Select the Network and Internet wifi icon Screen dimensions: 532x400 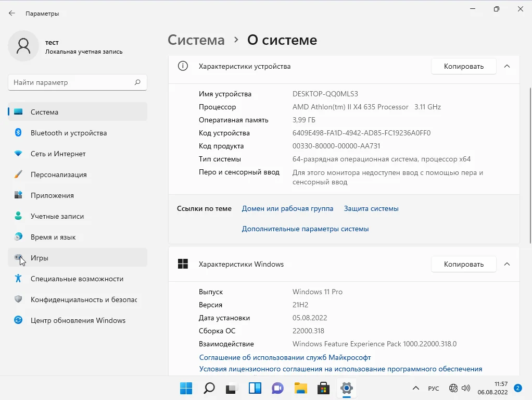tap(18, 154)
